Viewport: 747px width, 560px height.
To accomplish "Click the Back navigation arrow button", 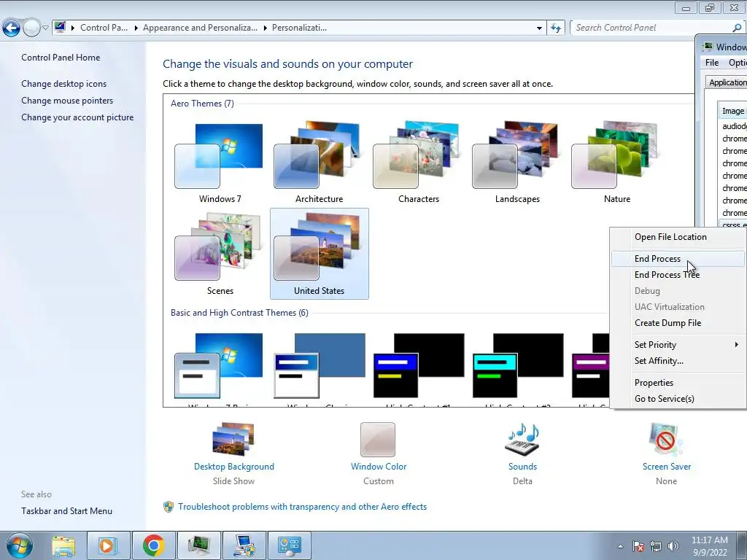I will pos(11,28).
